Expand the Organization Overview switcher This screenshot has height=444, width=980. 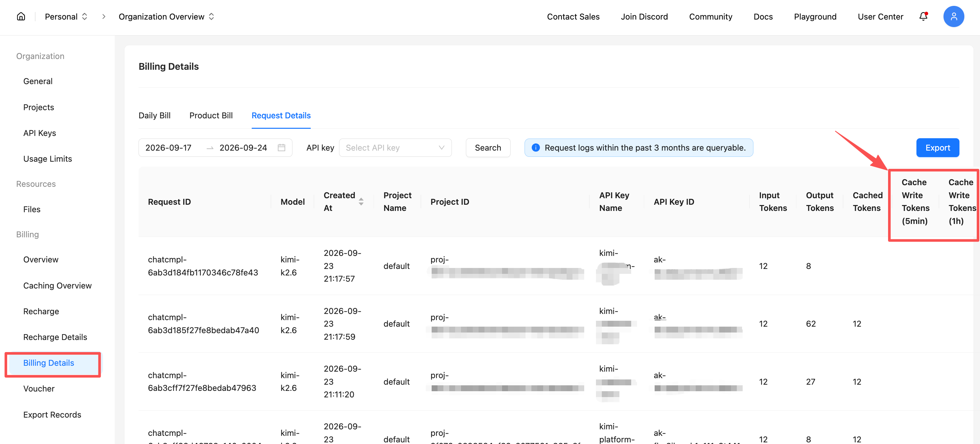(166, 16)
